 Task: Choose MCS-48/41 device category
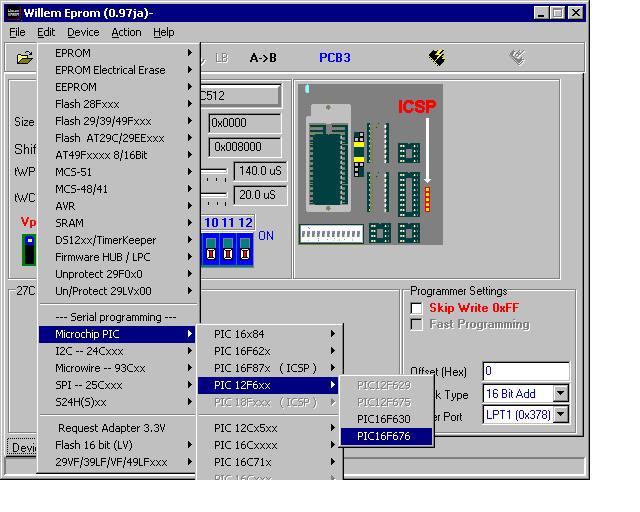point(117,189)
